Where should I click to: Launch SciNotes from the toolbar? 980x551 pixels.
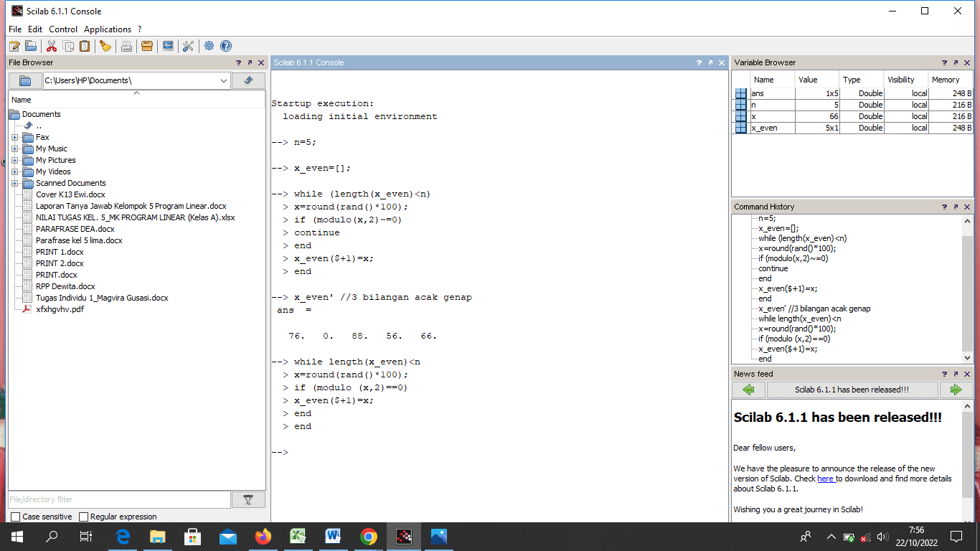point(14,46)
